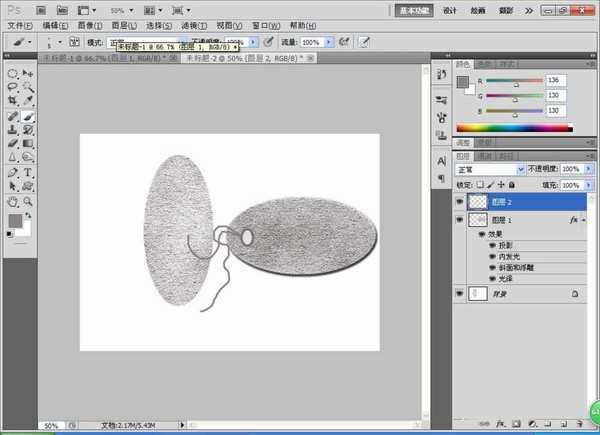
Task: Hide layer 图层 2 with eye icon
Action: (460, 202)
